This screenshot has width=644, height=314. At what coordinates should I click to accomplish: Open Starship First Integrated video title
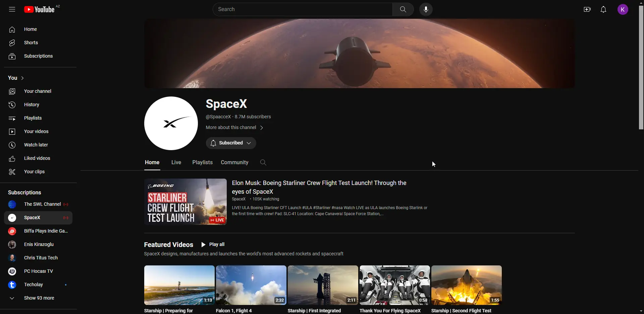314,311
